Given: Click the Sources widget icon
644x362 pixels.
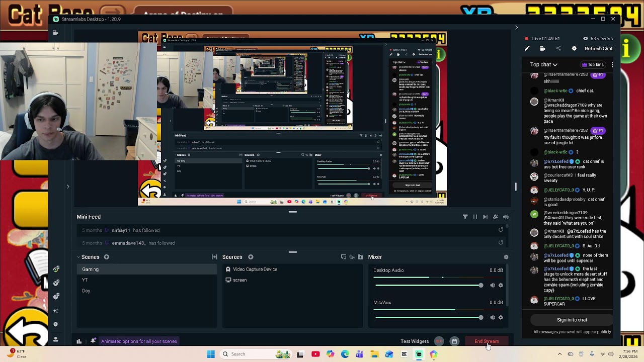Looking at the screenshot, I should point(344,257).
